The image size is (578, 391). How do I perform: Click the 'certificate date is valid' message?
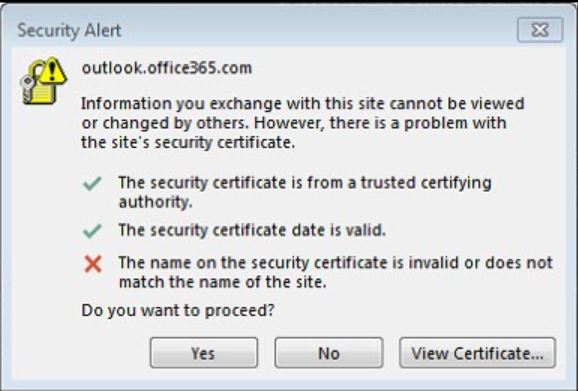(252, 230)
